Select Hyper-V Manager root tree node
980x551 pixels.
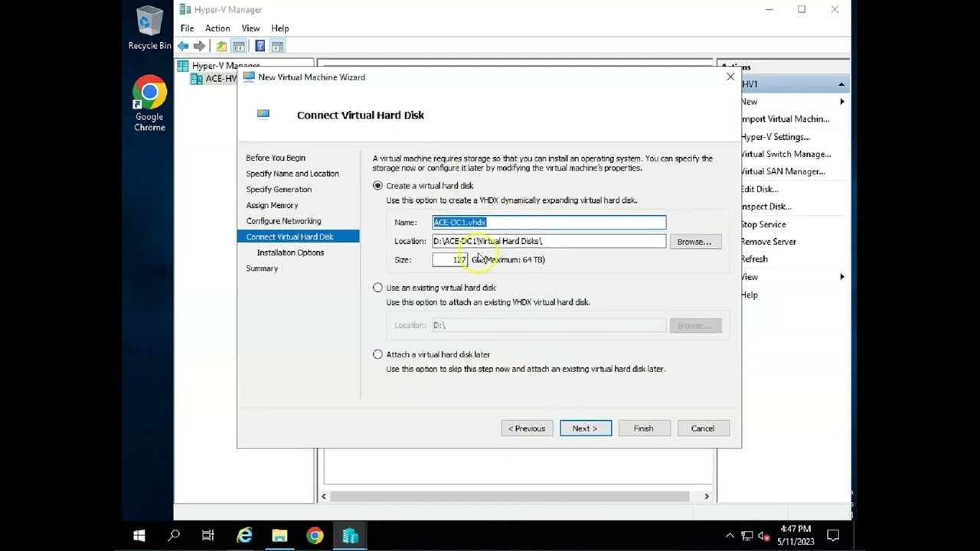[219, 66]
